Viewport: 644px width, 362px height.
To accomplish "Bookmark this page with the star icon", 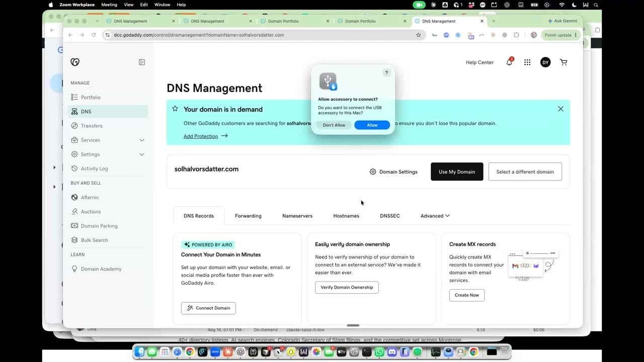I will pyautogui.click(x=418, y=35).
